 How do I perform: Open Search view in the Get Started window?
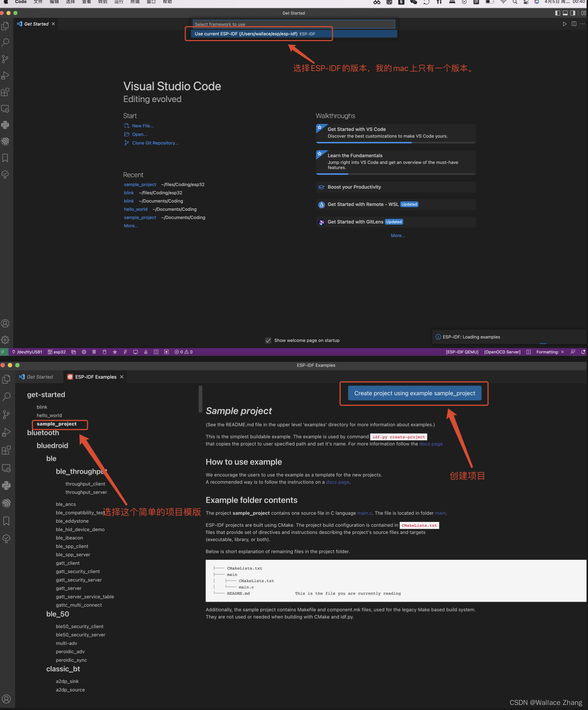5,42
